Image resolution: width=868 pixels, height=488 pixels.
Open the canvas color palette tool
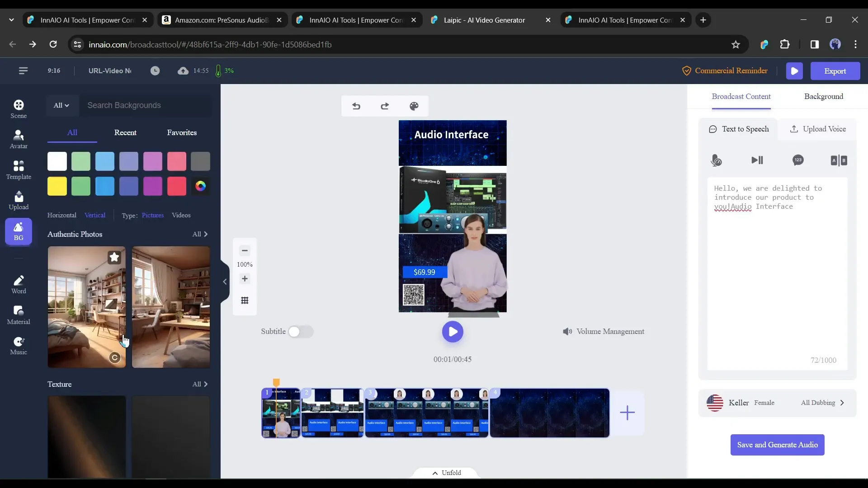(414, 106)
